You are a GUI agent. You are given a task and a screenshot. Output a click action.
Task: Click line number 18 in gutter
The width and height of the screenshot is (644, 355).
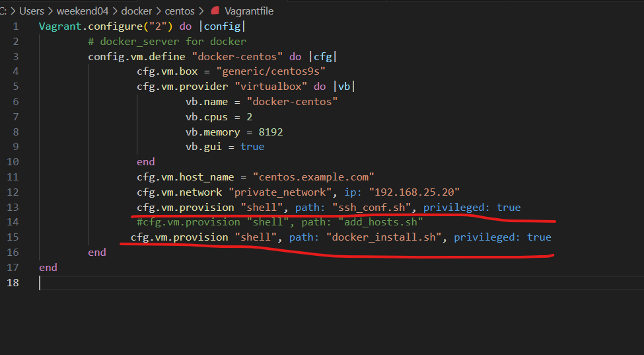coord(13,283)
